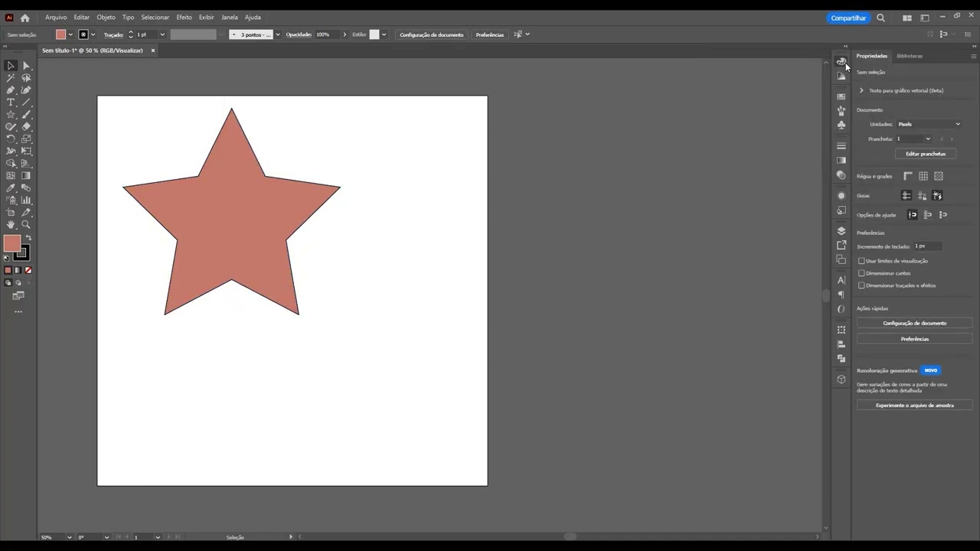Select the Slice tool
The height and width of the screenshot is (551, 980).
[26, 213]
